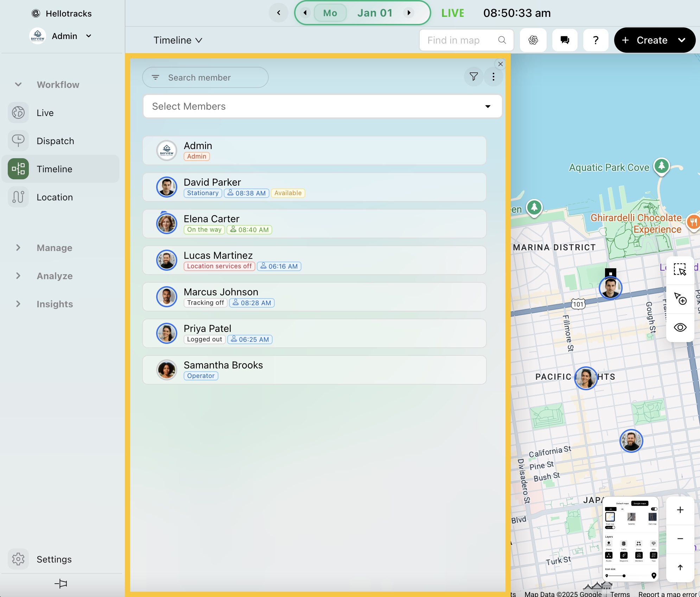Open the AI assistant icon in toolbar

pyautogui.click(x=533, y=40)
